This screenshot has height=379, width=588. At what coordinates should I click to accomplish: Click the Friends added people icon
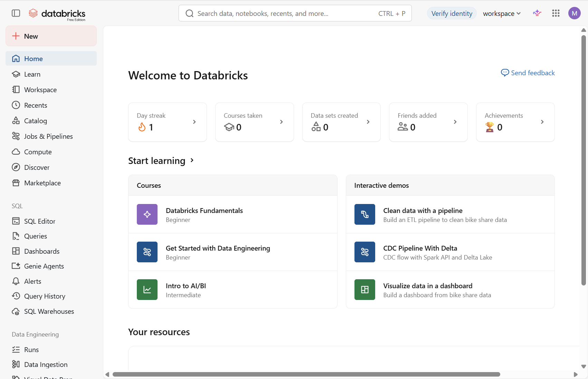click(403, 127)
